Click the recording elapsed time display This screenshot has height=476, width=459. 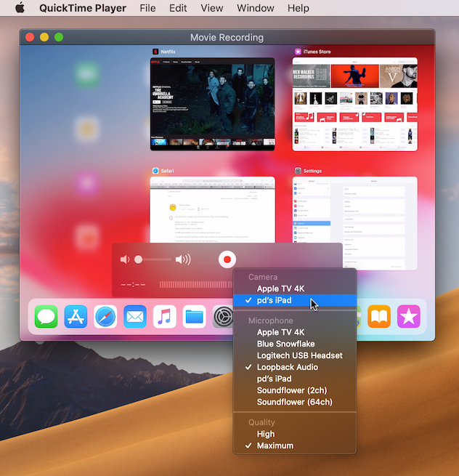tap(133, 285)
